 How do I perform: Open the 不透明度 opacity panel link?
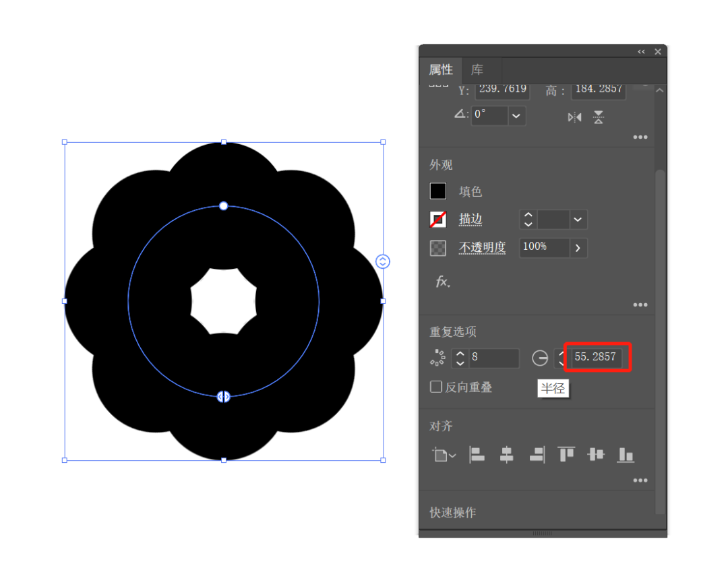pyautogui.click(x=482, y=248)
